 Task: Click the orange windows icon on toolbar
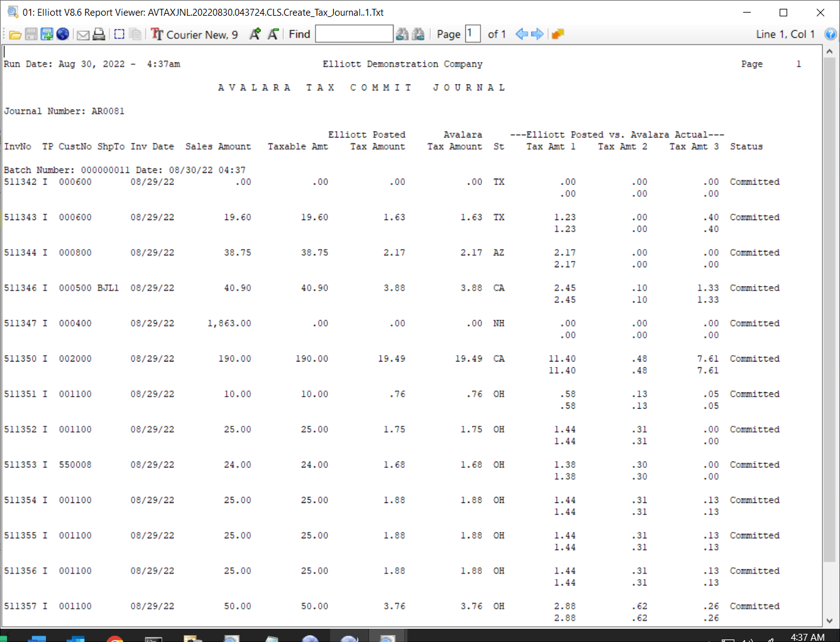coord(558,35)
